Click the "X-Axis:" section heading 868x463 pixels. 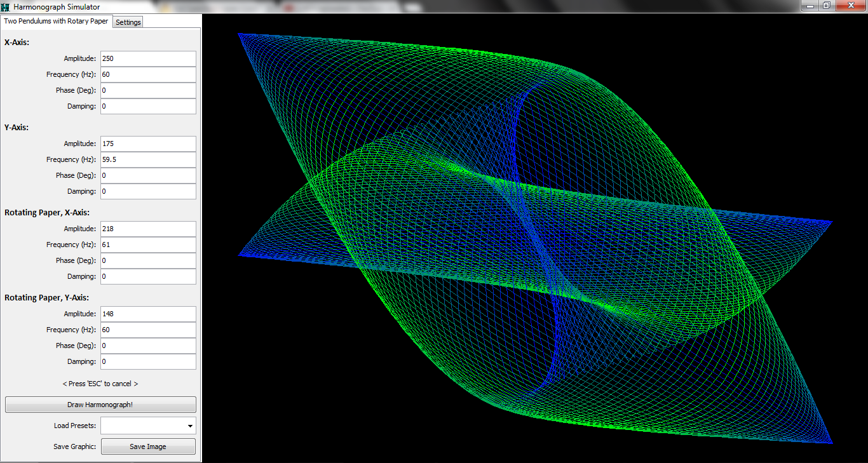(17, 43)
